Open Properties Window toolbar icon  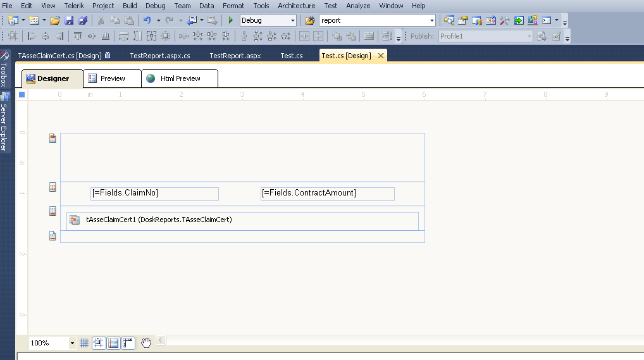point(463,20)
